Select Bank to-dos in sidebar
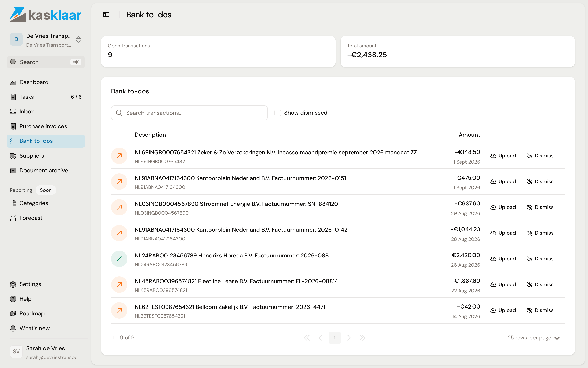Image resolution: width=588 pixels, height=368 pixels. (46, 141)
